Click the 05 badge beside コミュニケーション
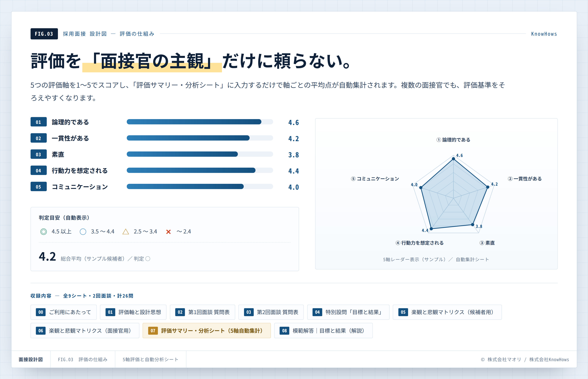This screenshot has width=588, height=379. pyautogui.click(x=39, y=187)
